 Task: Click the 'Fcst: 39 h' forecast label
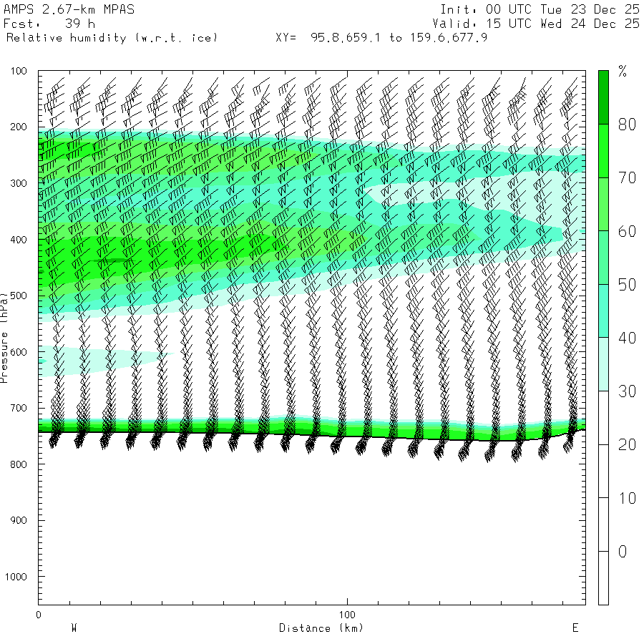click(x=49, y=24)
